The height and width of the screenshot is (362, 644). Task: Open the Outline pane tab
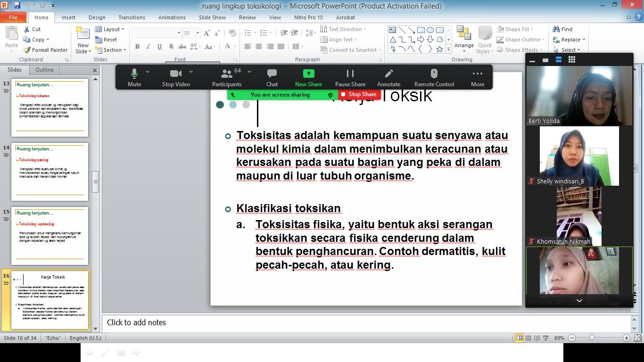click(45, 70)
